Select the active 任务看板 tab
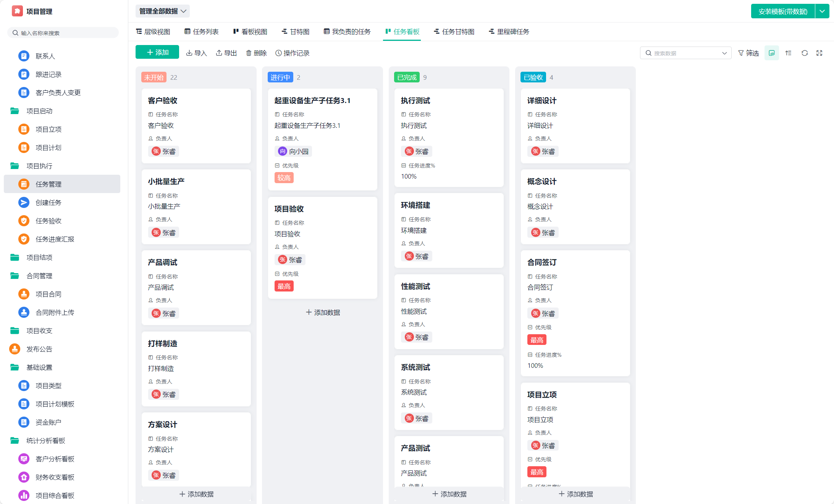The width and height of the screenshot is (834, 504). (x=402, y=32)
